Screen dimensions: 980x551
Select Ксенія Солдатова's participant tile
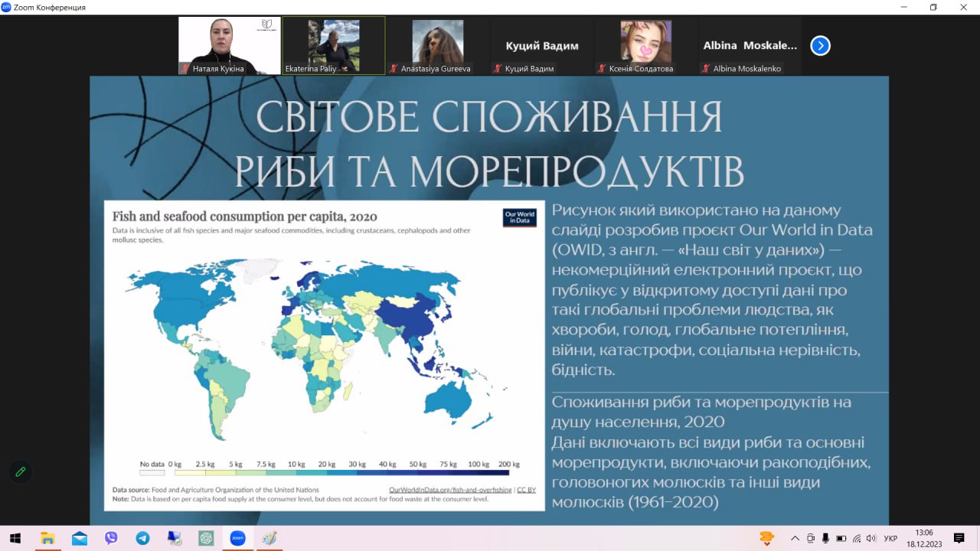(x=645, y=44)
